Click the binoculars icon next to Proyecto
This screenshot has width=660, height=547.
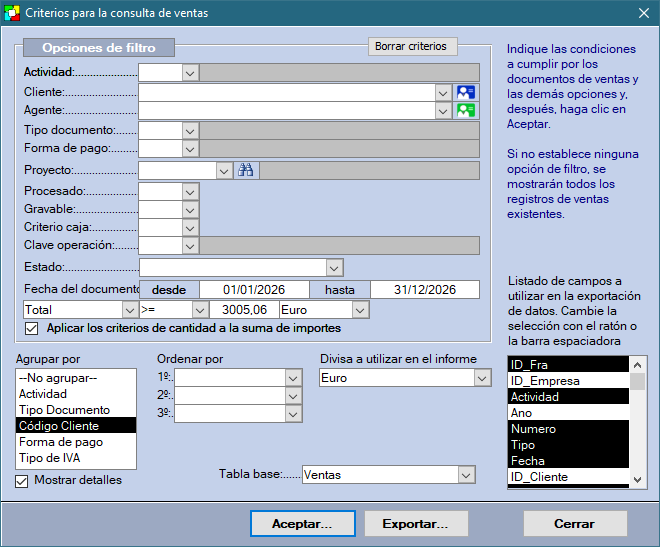click(x=245, y=171)
